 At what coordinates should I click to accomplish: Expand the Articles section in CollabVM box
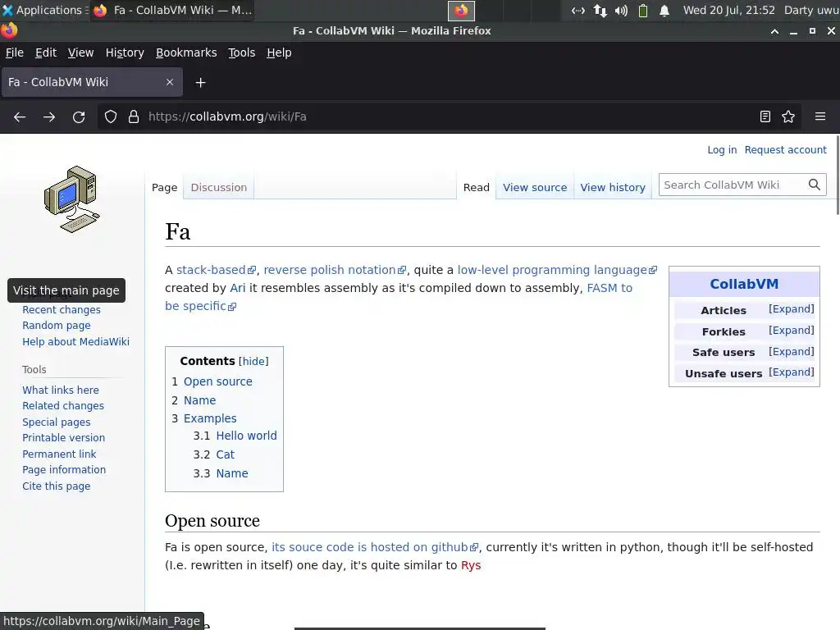tap(792, 309)
